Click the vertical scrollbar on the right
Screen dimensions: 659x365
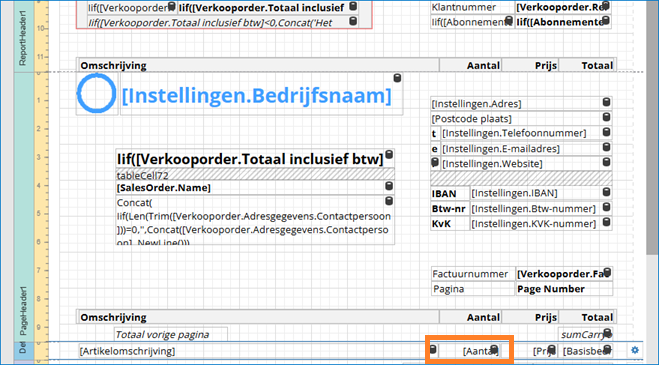pyautogui.click(x=652, y=126)
